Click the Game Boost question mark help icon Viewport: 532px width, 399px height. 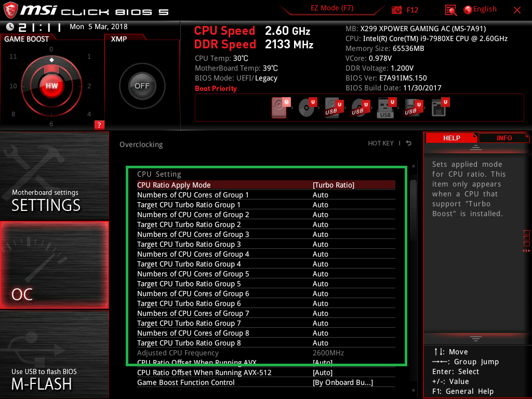(99, 125)
